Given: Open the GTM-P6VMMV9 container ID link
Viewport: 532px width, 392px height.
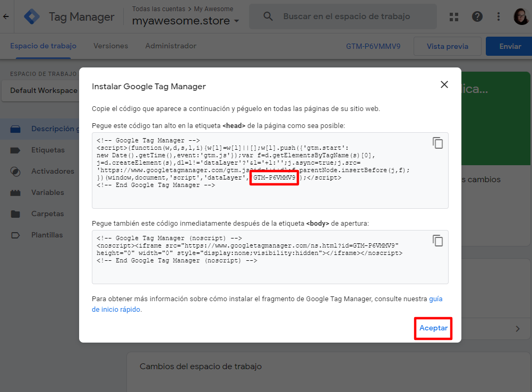Looking at the screenshot, I should point(373,46).
